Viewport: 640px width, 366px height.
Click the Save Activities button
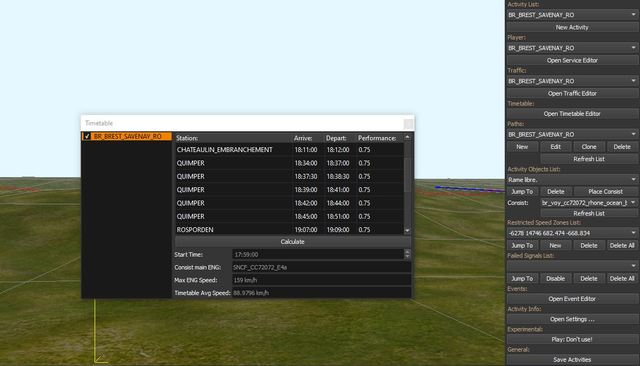[572, 360]
